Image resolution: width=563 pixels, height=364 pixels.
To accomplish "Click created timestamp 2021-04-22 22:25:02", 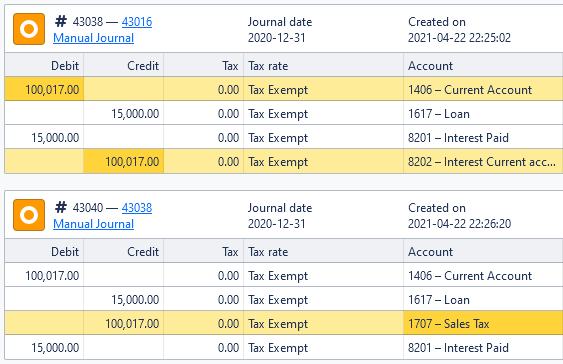I will click(459, 38).
